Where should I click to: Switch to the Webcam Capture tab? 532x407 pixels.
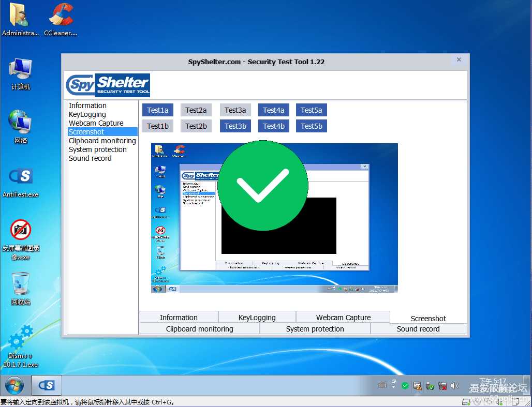[343, 318]
